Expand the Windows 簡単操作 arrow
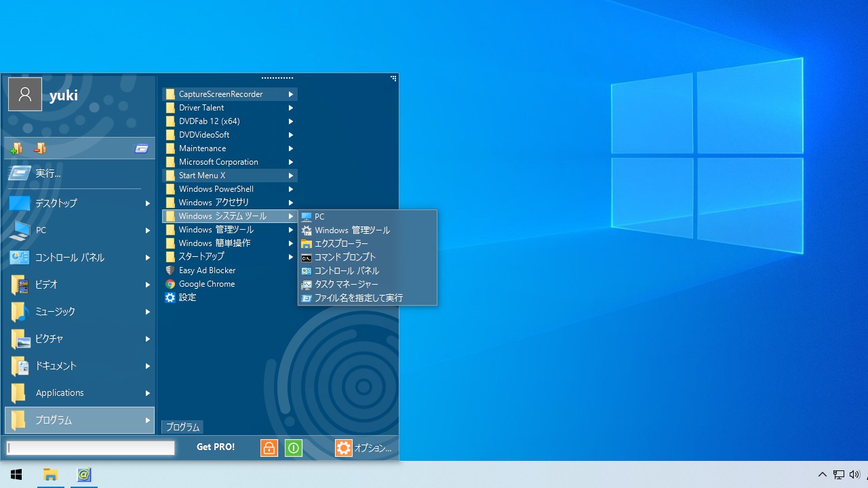The width and height of the screenshot is (868, 488). click(x=290, y=243)
